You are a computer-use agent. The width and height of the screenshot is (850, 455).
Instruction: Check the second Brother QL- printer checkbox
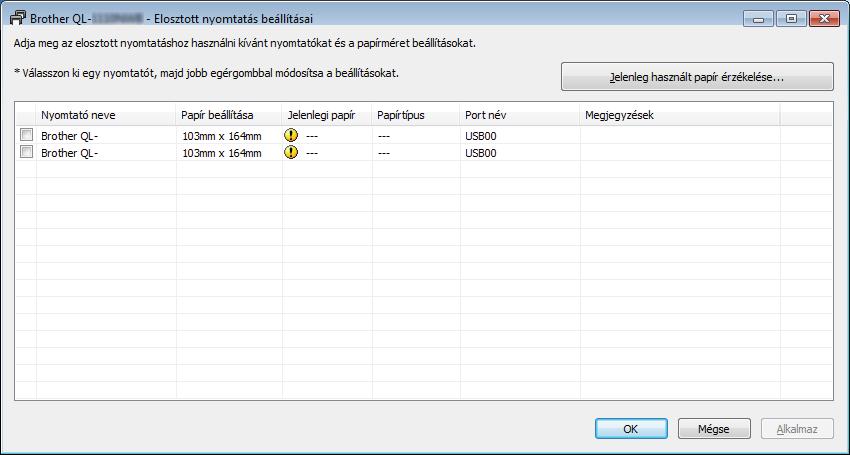point(26,152)
